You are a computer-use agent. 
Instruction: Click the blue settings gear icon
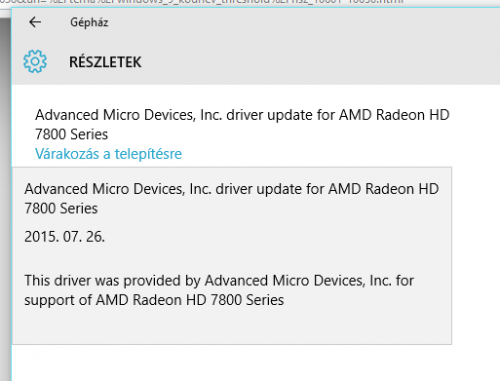[35, 61]
